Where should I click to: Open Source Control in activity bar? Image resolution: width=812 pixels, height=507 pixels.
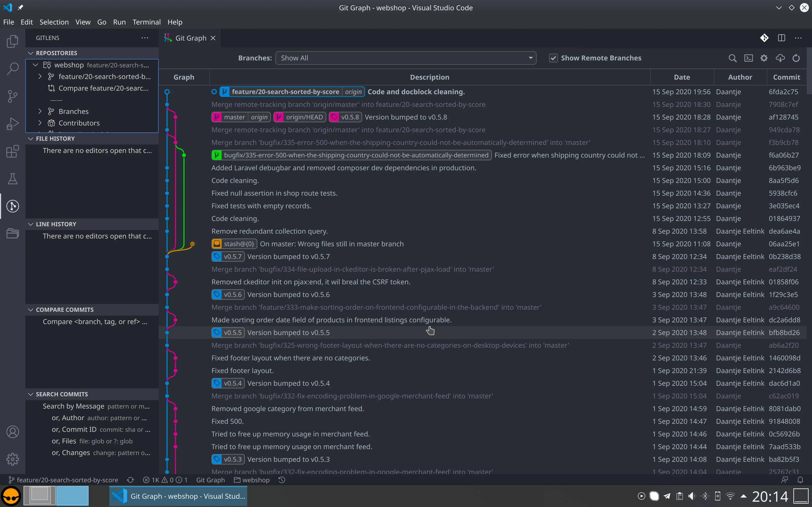click(x=12, y=96)
